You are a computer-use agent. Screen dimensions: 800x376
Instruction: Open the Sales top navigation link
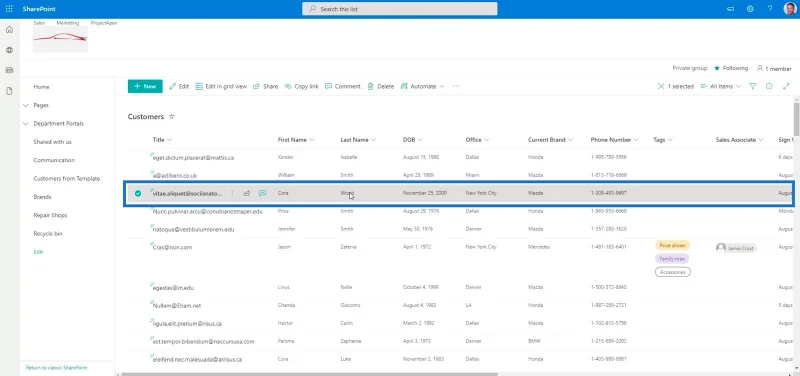39,23
